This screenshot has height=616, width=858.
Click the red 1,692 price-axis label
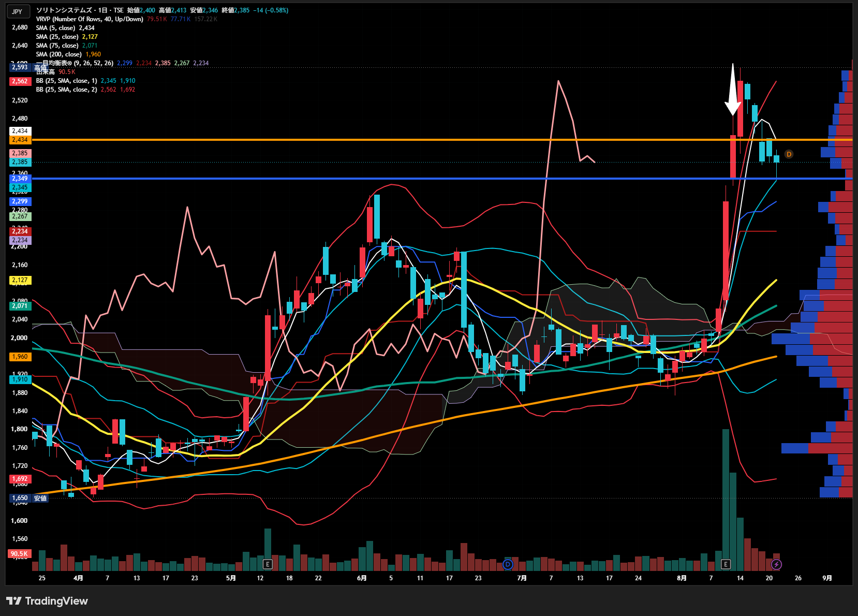20,479
